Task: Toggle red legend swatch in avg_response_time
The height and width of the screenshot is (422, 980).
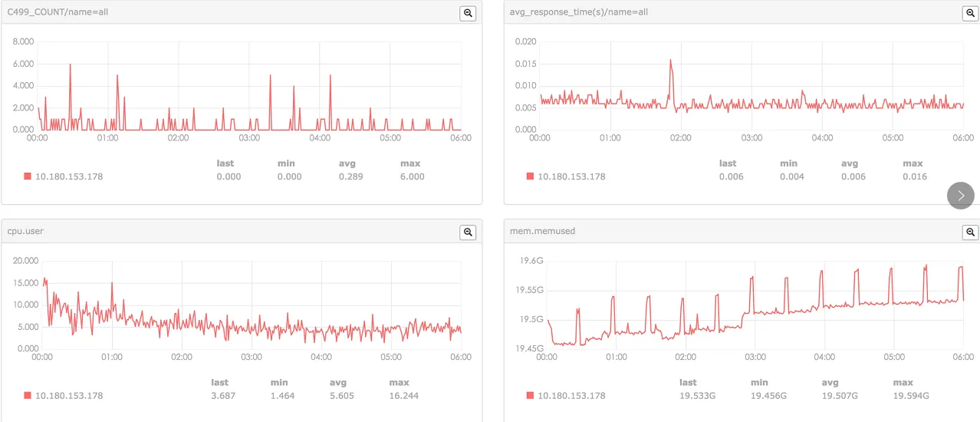Action: [530, 176]
